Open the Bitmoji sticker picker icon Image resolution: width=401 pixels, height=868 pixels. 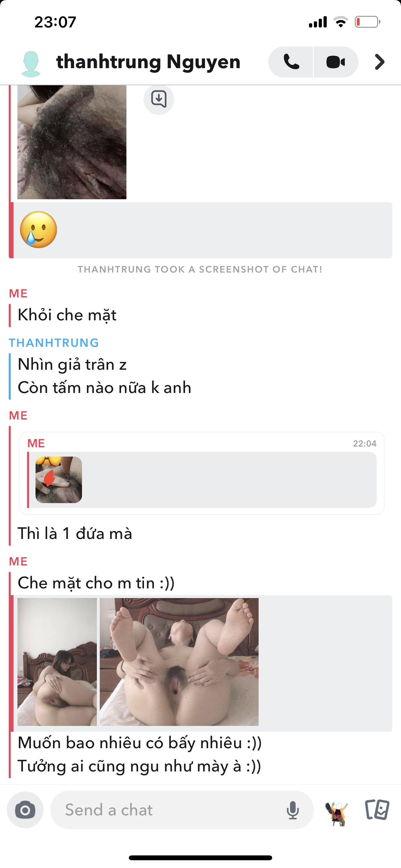[x=337, y=813]
